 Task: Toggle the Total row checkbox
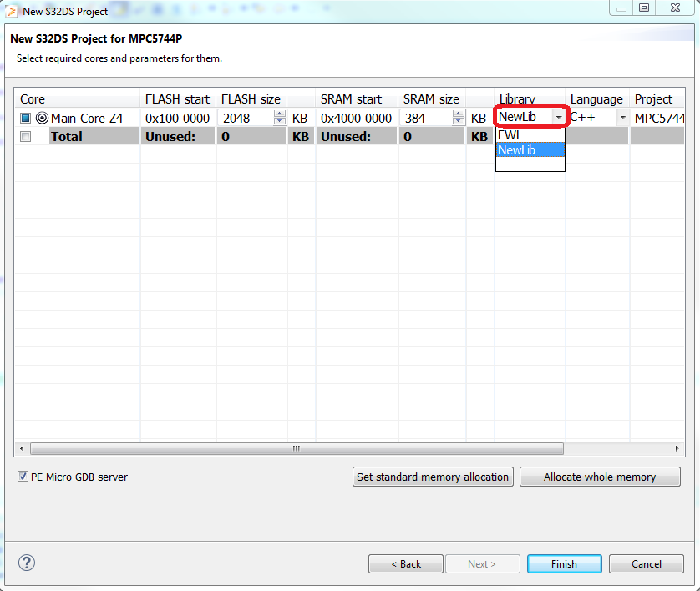click(25, 137)
